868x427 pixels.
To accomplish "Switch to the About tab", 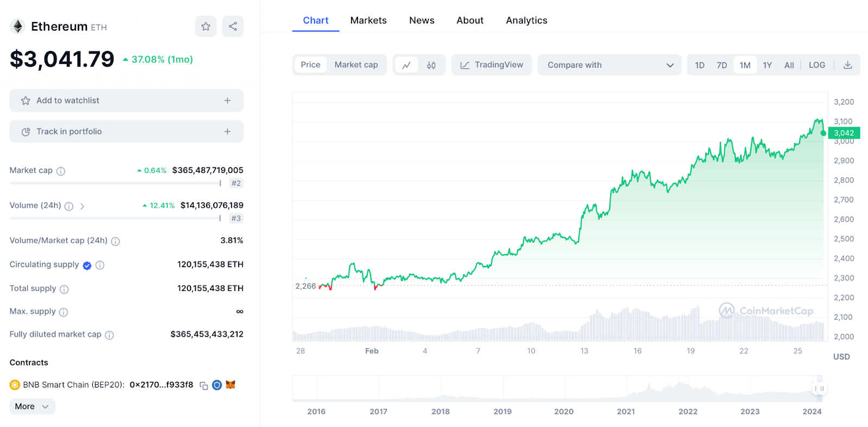I will point(470,21).
